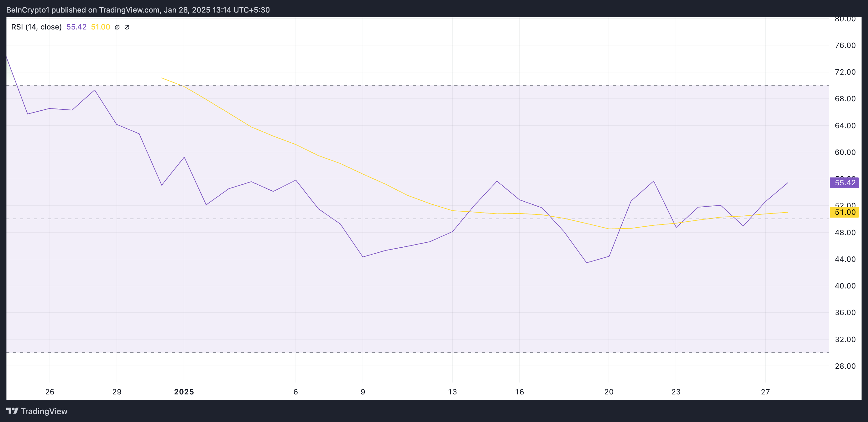Click the 9 date label on the time axis
Viewport: 868px width, 422px height.
click(363, 392)
